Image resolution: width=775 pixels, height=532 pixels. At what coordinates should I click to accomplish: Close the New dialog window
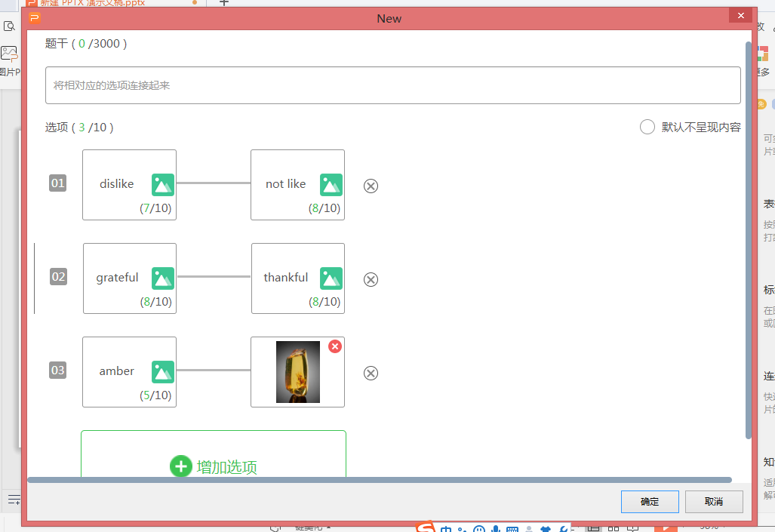740,15
